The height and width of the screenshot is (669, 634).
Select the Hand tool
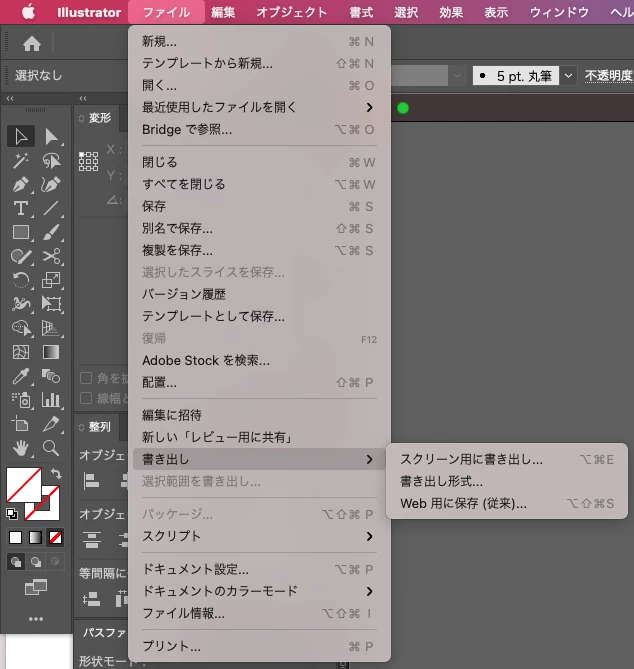point(20,448)
